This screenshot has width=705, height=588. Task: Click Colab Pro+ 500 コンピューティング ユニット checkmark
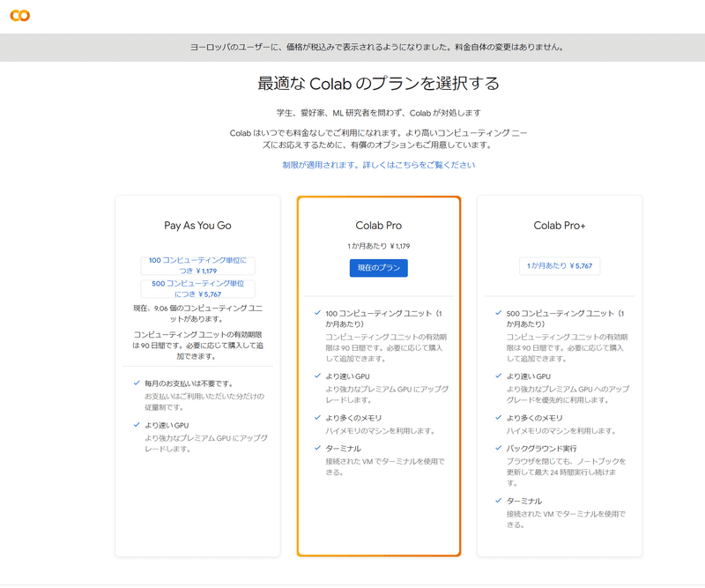pyautogui.click(x=498, y=313)
